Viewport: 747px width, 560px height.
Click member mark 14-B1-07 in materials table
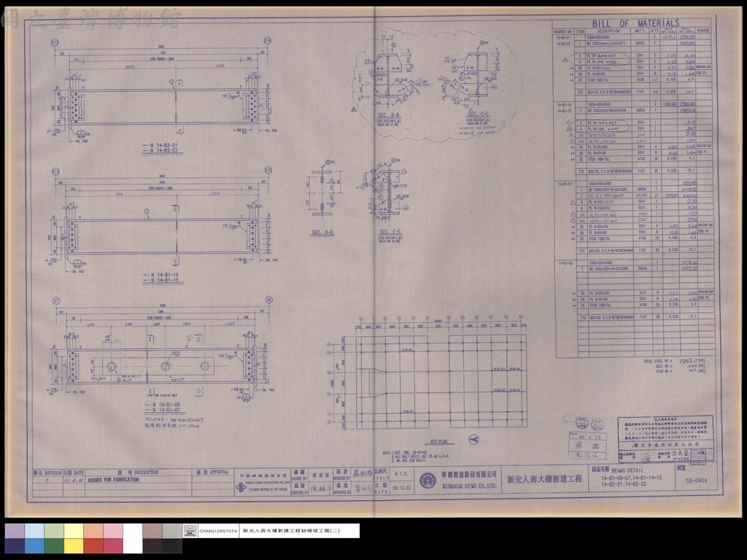pos(565,183)
